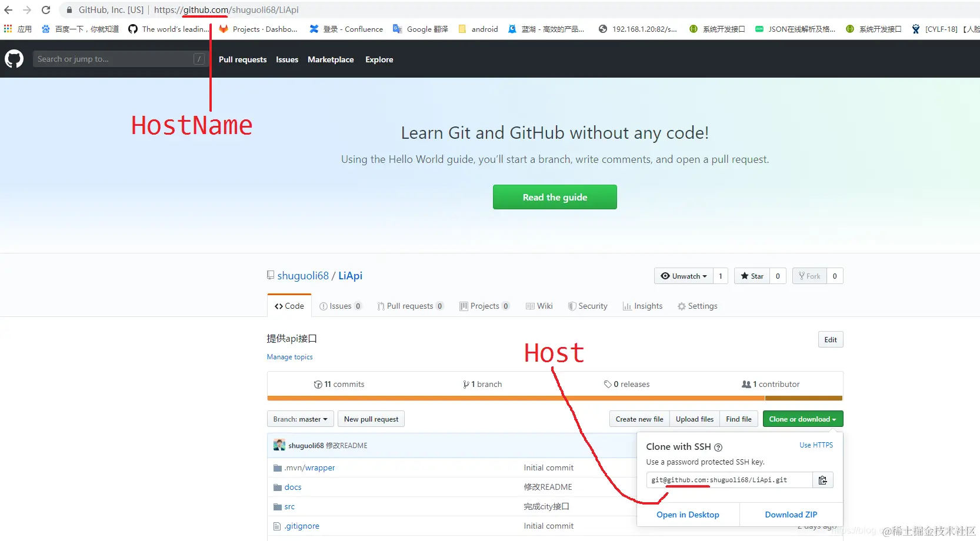This screenshot has width=980, height=541.
Task: Click the Read the guide button
Action: pyautogui.click(x=555, y=197)
